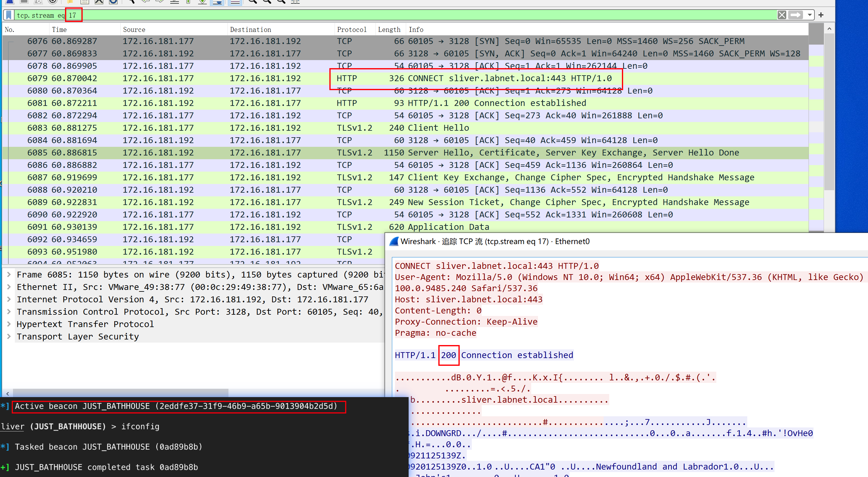
Task: Click CONNECT request line in stream window
Action: click(x=497, y=266)
